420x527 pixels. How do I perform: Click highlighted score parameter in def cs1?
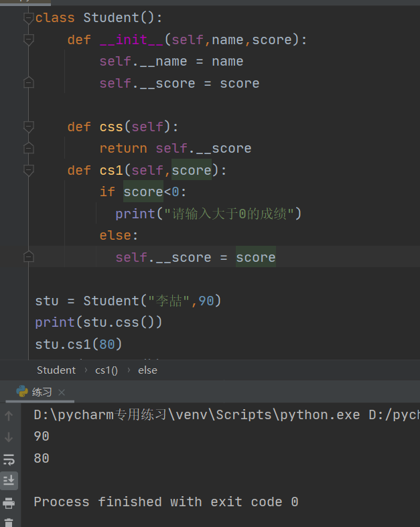point(192,170)
